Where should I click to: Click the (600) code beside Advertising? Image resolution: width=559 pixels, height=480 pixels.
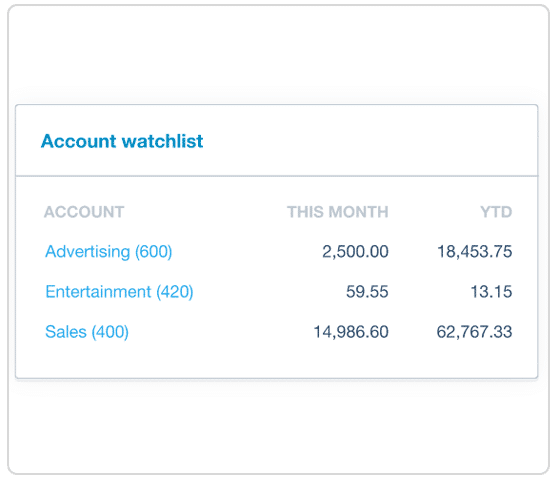pos(154,252)
